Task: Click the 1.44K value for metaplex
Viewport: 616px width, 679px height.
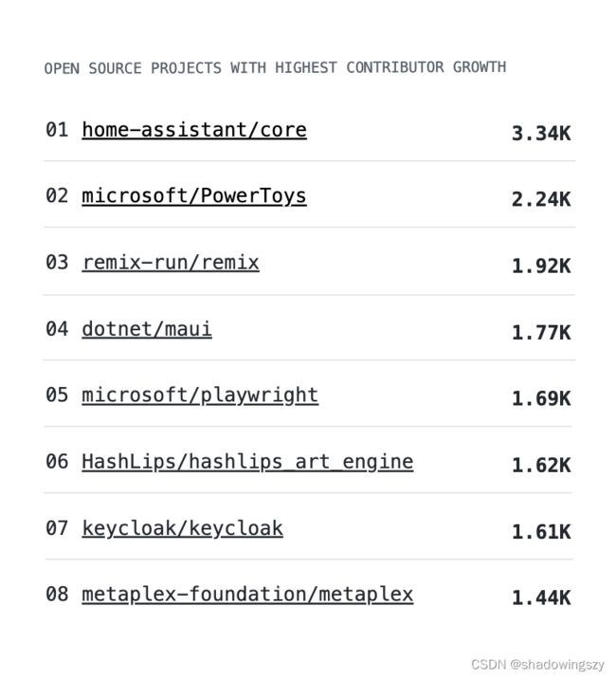Action: pos(541,598)
